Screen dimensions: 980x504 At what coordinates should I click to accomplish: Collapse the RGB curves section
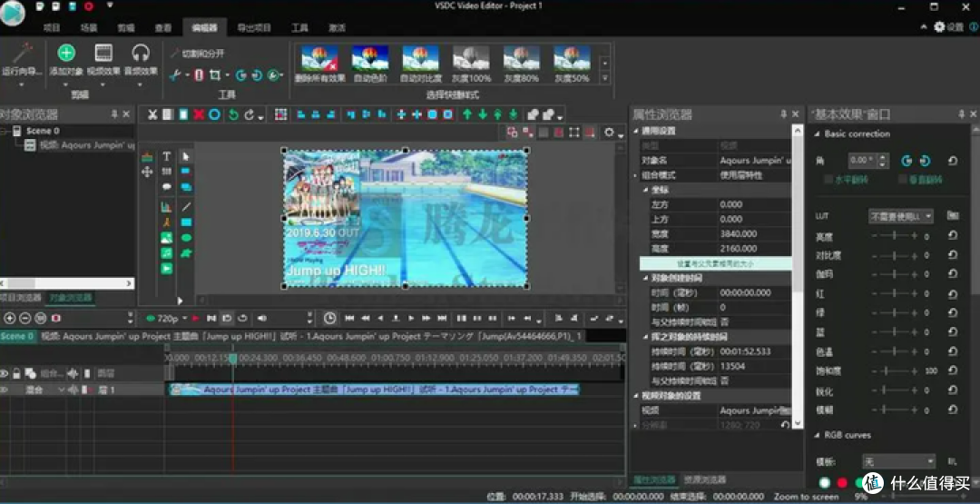tap(817, 435)
